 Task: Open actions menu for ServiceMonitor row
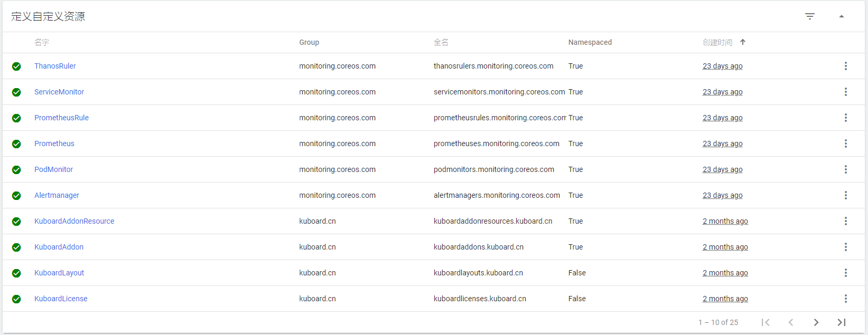click(846, 92)
